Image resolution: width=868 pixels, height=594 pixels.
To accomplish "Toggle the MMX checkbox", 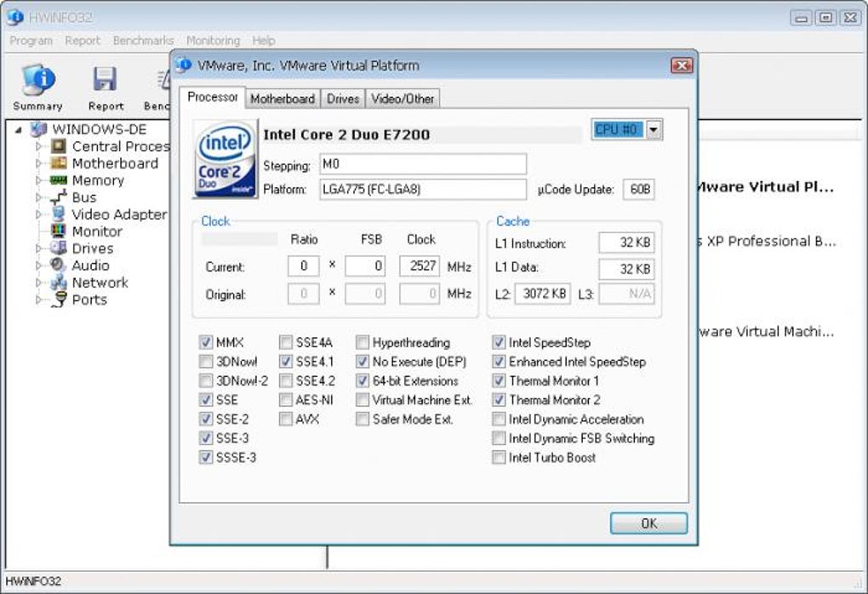I will click(206, 343).
